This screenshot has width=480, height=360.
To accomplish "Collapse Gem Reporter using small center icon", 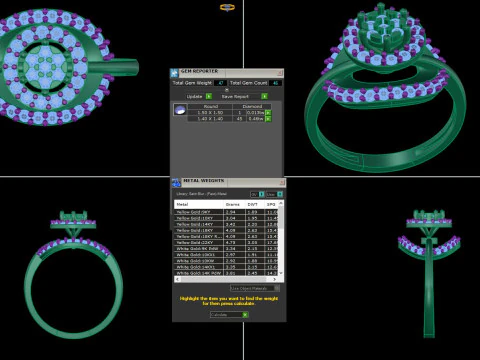I will 227,90.
